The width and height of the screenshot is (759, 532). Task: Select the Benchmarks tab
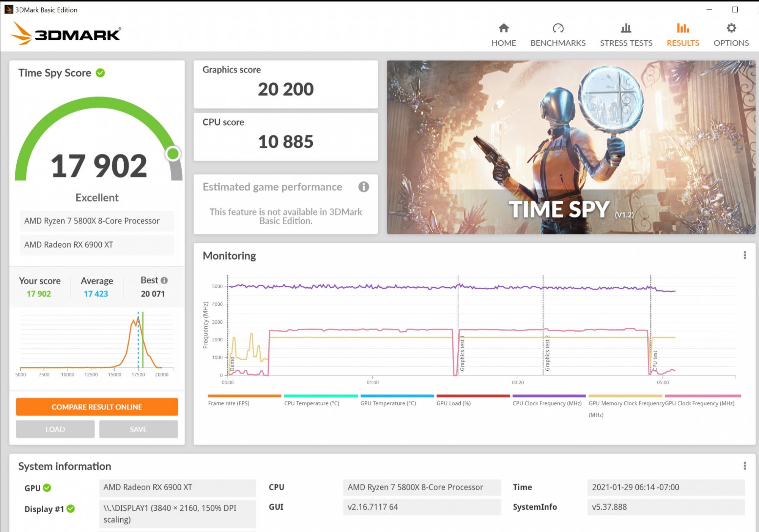coord(558,43)
